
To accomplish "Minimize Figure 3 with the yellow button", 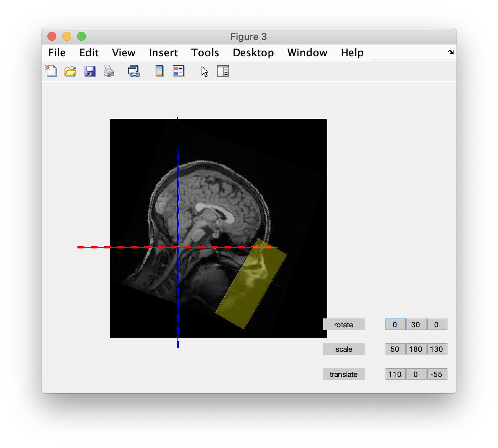I will pyautogui.click(x=67, y=36).
